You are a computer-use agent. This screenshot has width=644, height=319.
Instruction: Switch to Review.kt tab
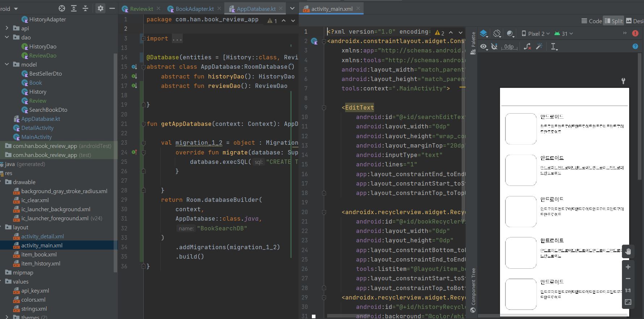141,9
